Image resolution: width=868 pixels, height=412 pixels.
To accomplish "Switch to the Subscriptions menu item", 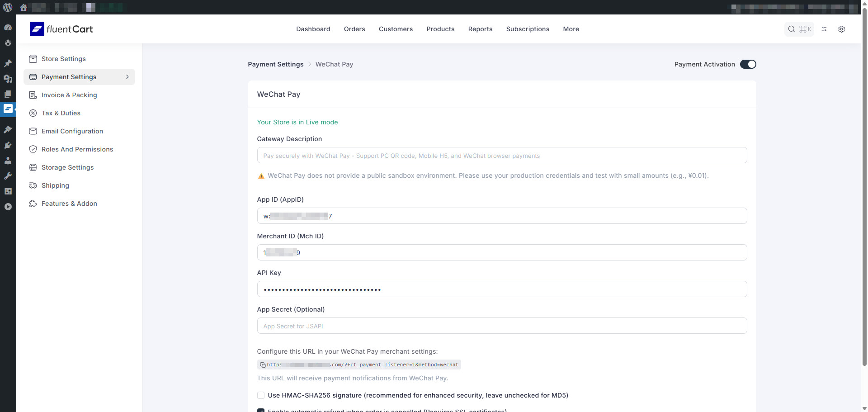I will 528,29.
